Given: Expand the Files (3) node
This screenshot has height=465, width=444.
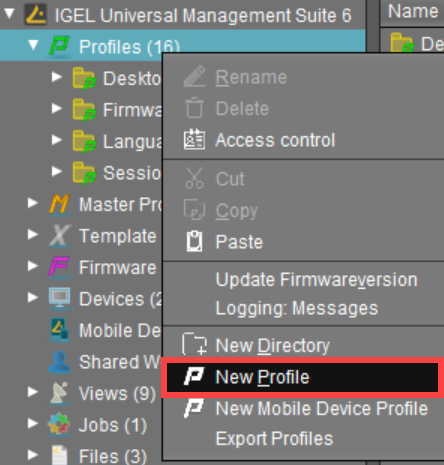Looking at the screenshot, I should pos(33,455).
